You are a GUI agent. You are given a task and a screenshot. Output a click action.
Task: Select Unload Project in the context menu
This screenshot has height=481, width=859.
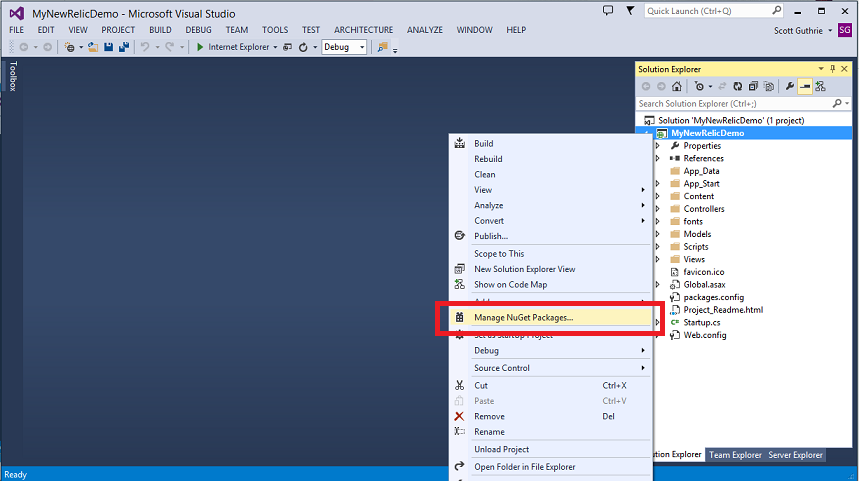(x=551, y=449)
